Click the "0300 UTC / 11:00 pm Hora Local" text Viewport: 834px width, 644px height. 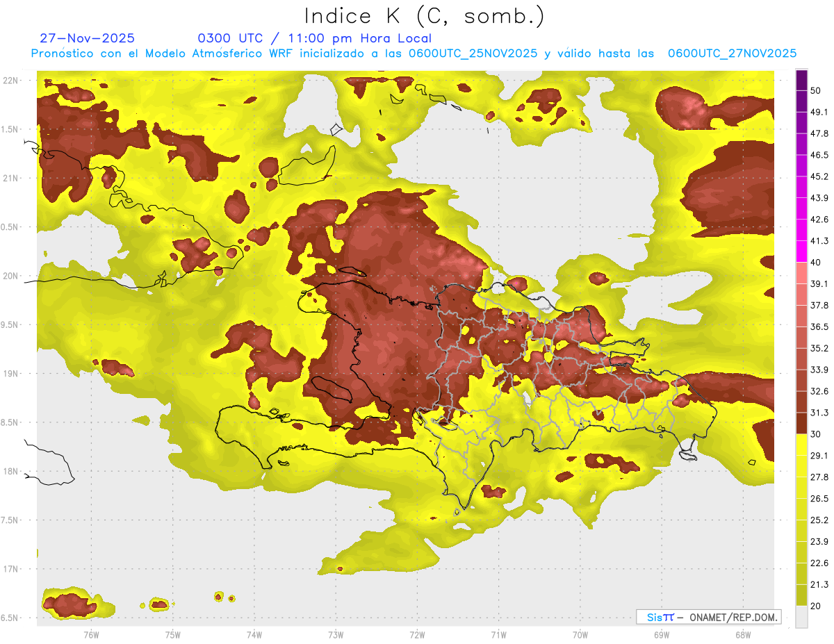click(315, 38)
